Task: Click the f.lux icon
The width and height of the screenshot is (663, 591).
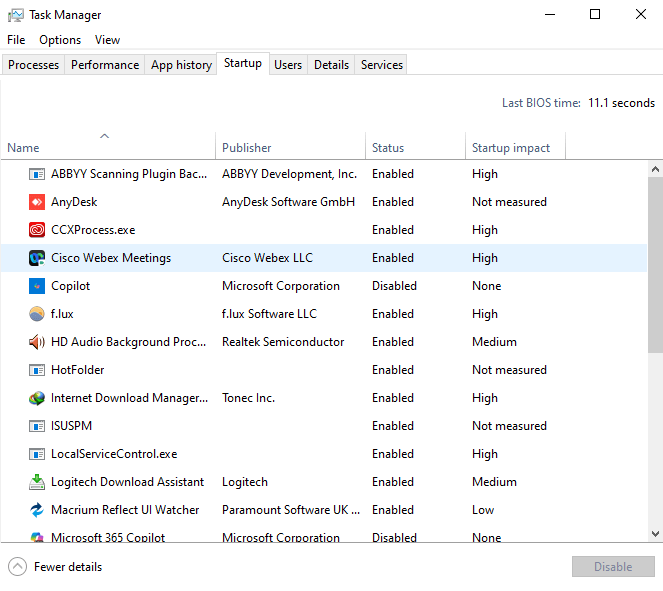Action: [37, 314]
